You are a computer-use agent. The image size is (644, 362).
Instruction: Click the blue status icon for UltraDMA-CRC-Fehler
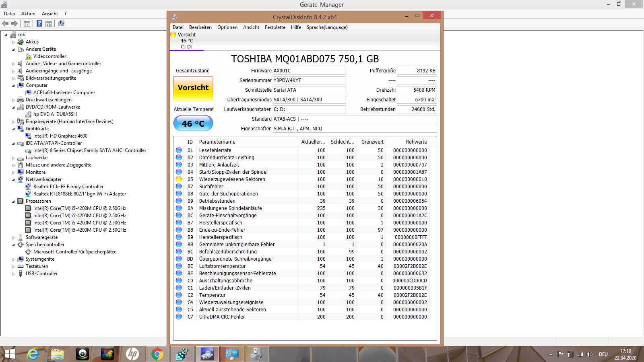[x=179, y=317]
